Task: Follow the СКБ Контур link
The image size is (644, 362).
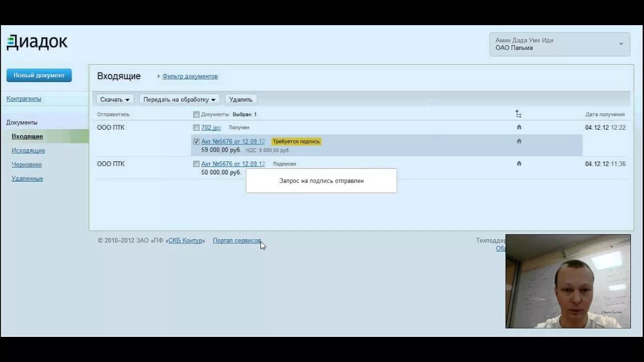Action: click(185, 241)
